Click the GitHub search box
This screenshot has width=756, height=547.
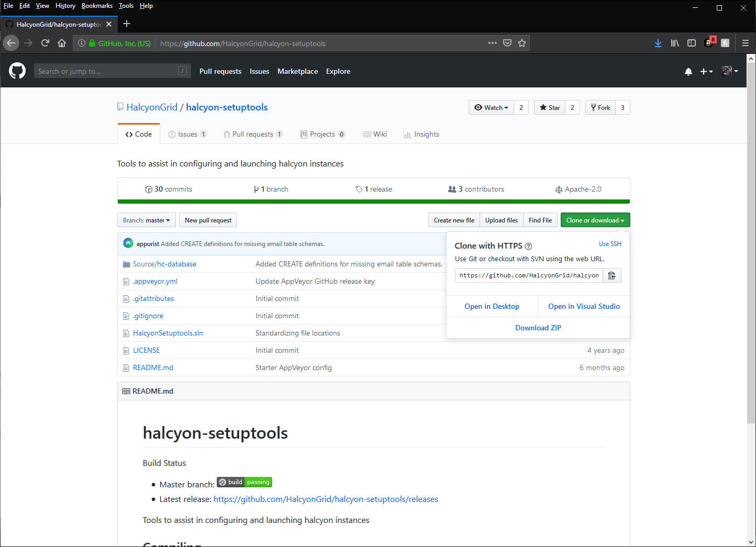click(x=113, y=71)
